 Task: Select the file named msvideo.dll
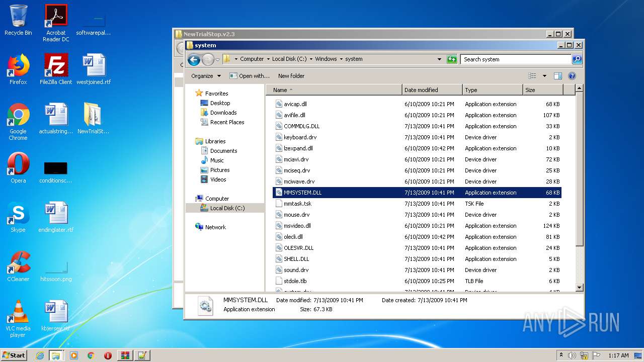pos(297,226)
